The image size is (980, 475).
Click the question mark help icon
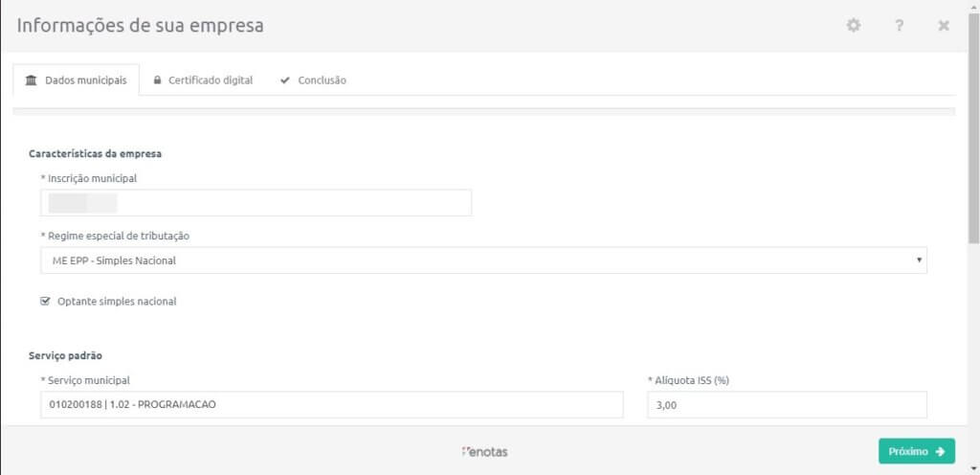(900, 26)
